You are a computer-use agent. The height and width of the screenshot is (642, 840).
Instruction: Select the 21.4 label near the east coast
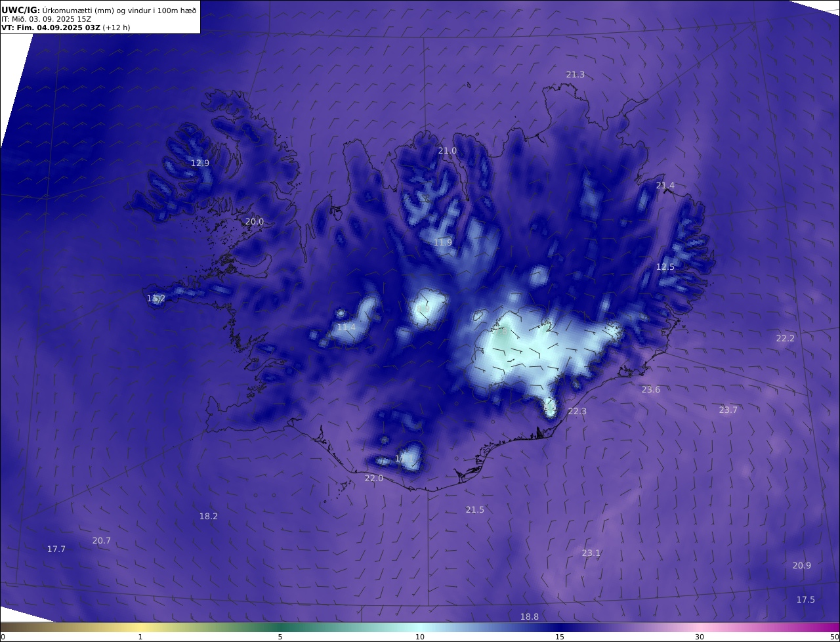pyautogui.click(x=665, y=186)
